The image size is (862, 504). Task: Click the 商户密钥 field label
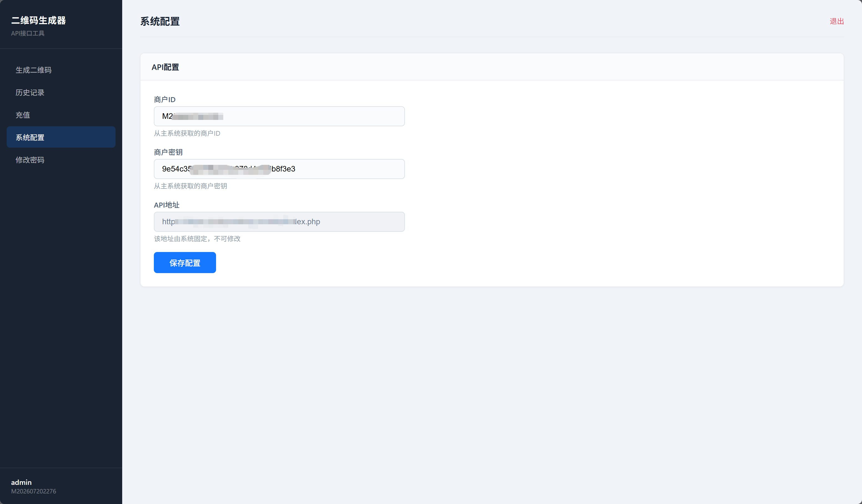click(x=168, y=152)
